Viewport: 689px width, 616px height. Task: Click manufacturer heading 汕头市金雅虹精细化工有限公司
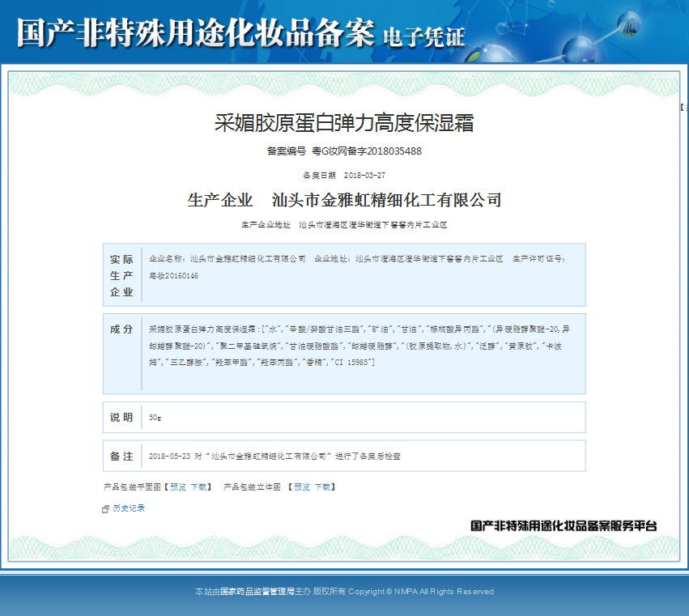point(387,201)
